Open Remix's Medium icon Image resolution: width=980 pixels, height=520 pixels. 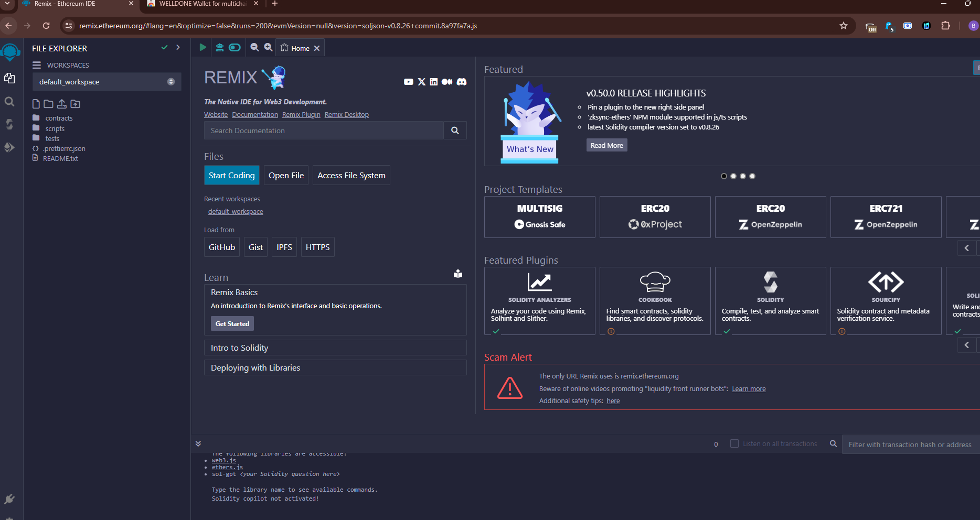447,82
